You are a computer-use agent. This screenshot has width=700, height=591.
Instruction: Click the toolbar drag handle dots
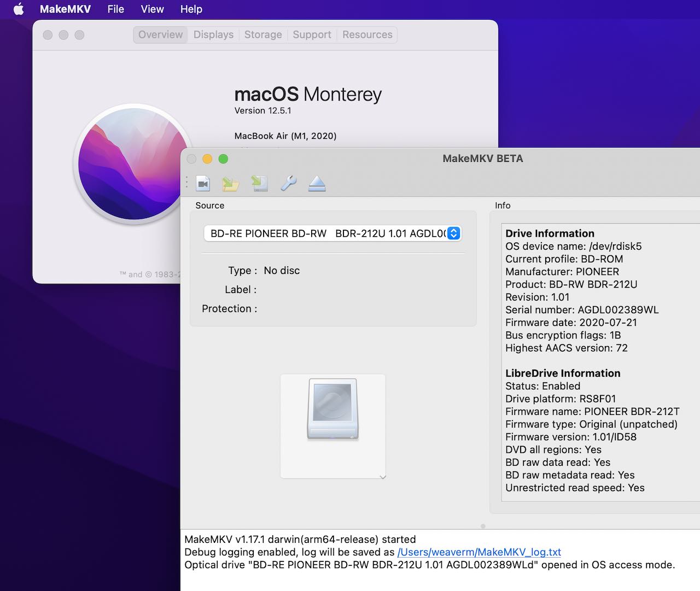click(187, 183)
